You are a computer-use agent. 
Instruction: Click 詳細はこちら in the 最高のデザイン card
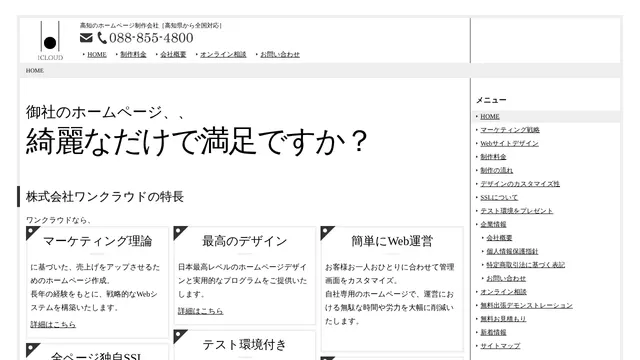tap(200, 311)
